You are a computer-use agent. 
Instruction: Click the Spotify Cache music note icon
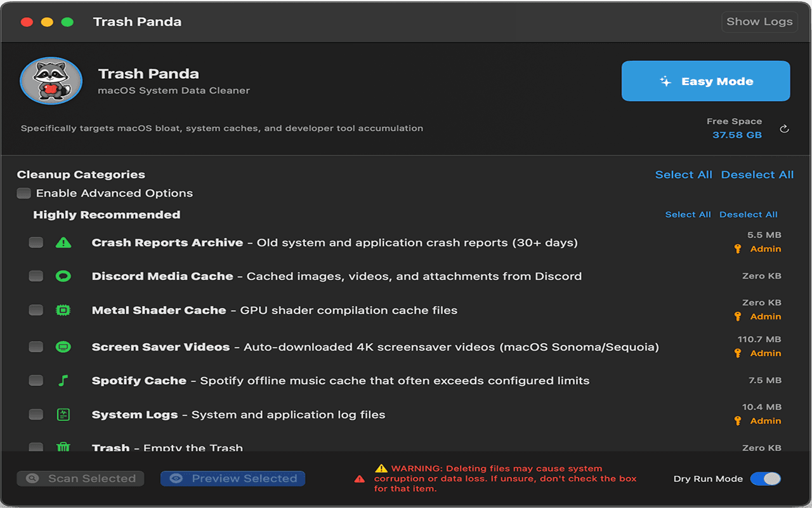(63, 381)
